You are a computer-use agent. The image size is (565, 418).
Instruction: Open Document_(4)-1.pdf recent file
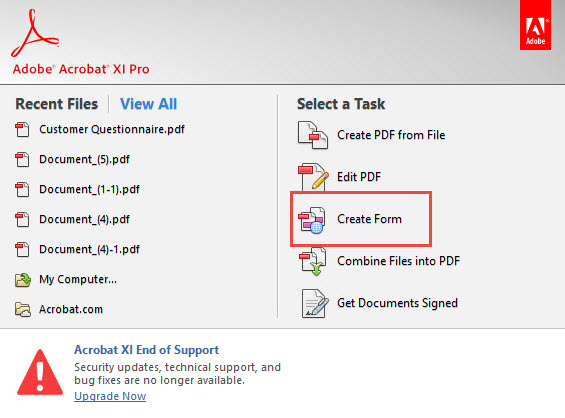(x=89, y=249)
